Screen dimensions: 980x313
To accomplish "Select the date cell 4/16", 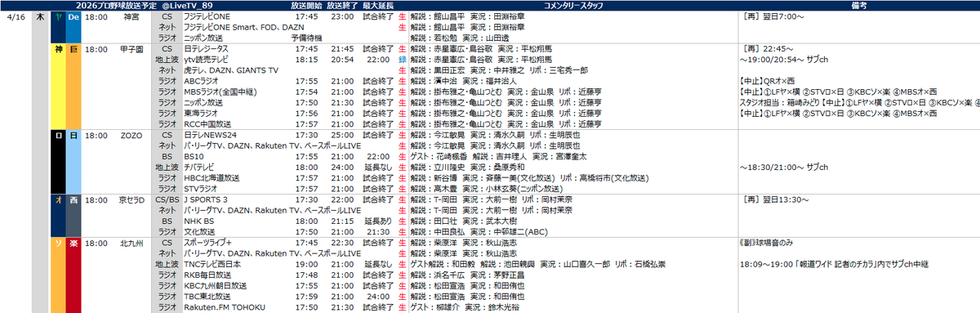I will pyautogui.click(x=16, y=16).
